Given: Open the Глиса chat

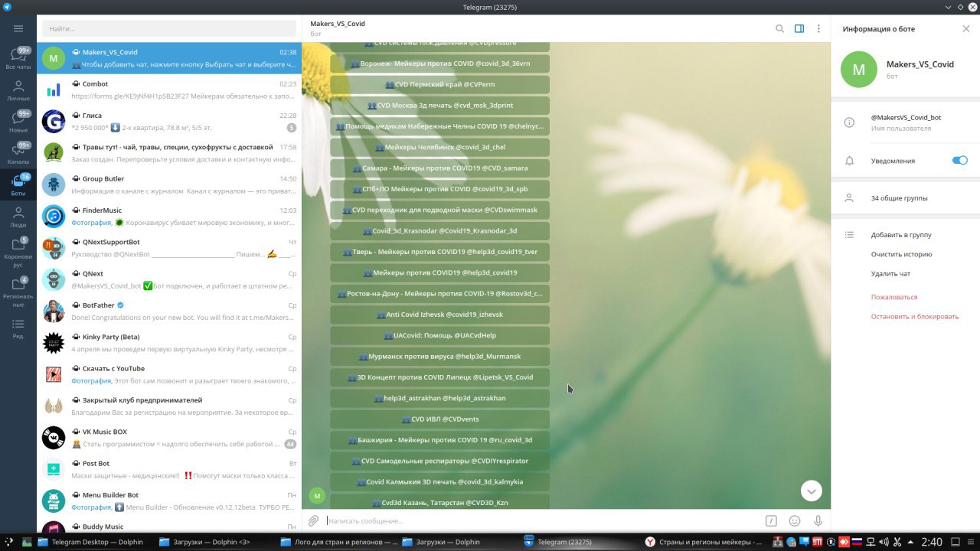Looking at the screenshot, I should coord(169,121).
